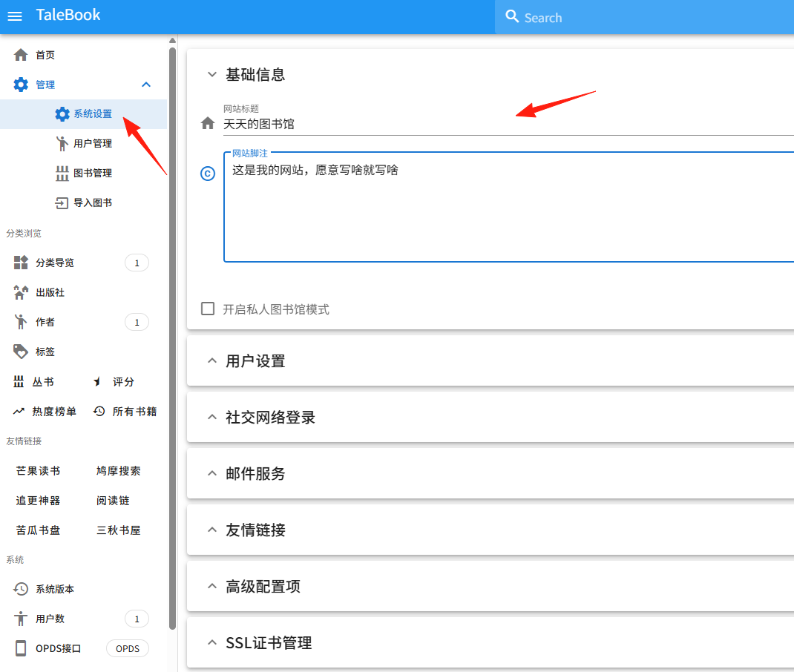This screenshot has width=794, height=672.
Task: Click the person icon beside 用户数
Action: (x=21, y=619)
